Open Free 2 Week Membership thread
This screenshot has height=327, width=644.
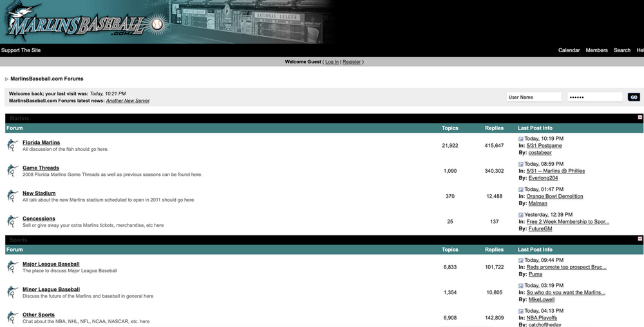[x=567, y=222]
